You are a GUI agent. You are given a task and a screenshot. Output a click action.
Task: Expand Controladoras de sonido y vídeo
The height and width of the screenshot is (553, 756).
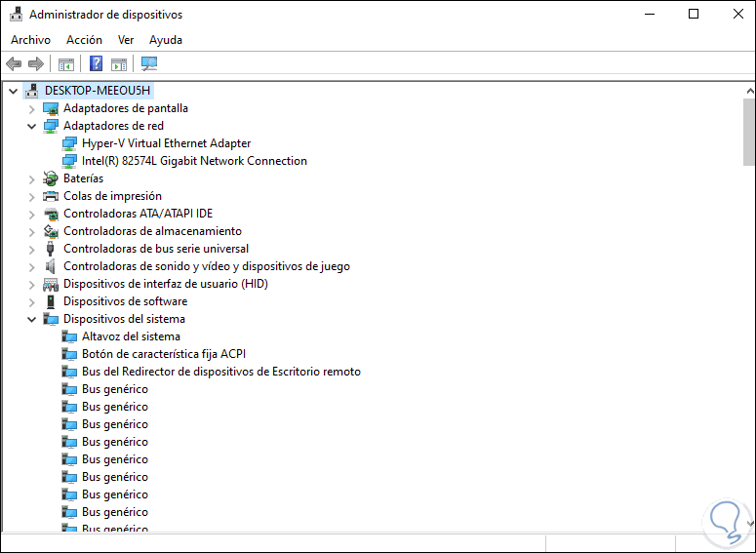32,267
